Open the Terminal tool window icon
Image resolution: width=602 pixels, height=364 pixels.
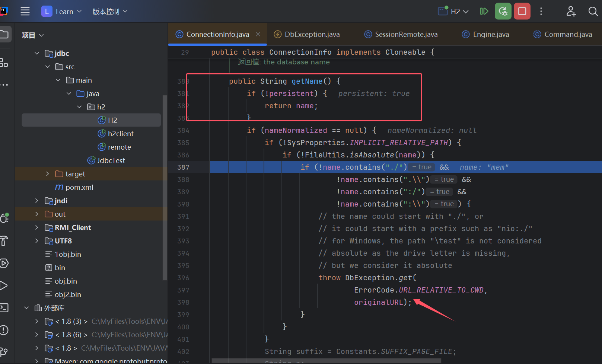tap(4, 308)
